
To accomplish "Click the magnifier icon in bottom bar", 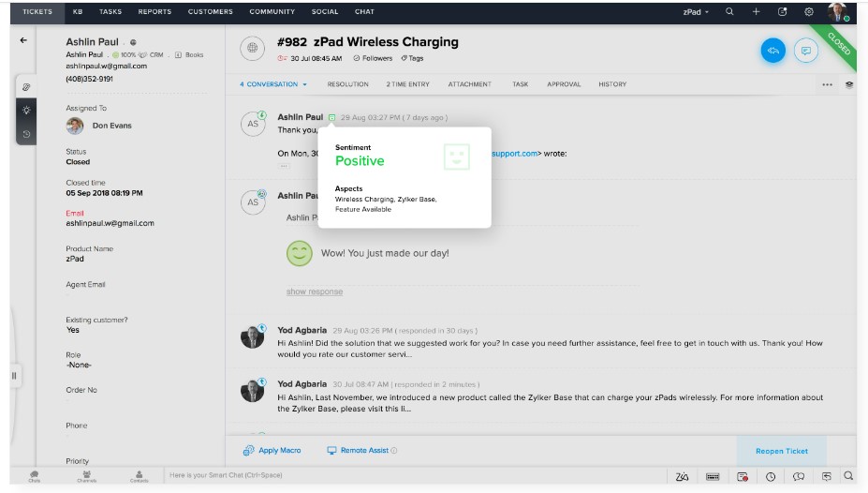I will (x=848, y=476).
